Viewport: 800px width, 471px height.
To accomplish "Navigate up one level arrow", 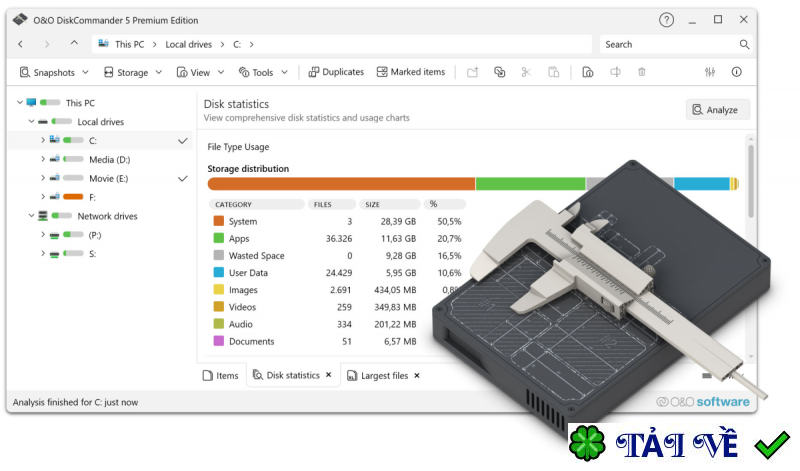I will [x=74, y=43].
